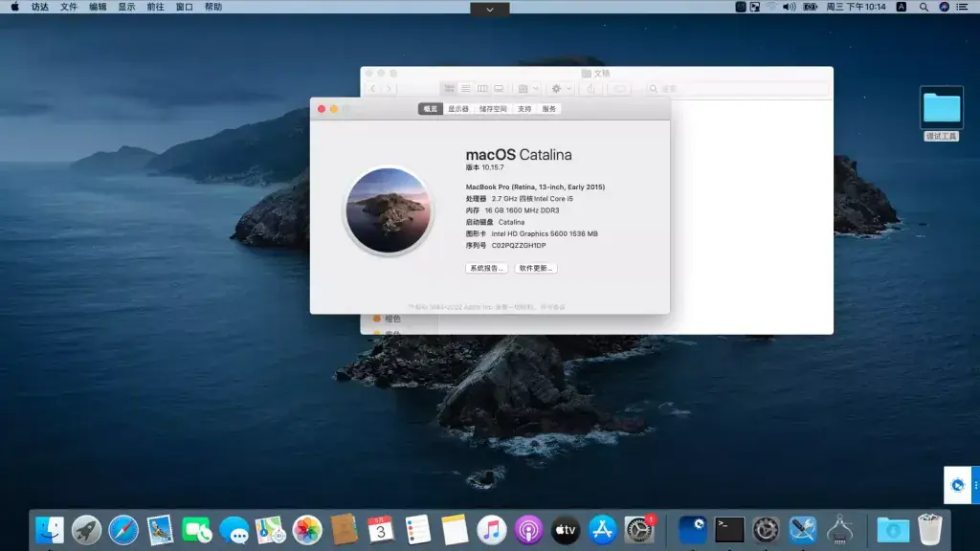The width and height of the screenshot is (980, 551).
Task: Switch to the 显示器 tab
Action: (x=458, y=109)
